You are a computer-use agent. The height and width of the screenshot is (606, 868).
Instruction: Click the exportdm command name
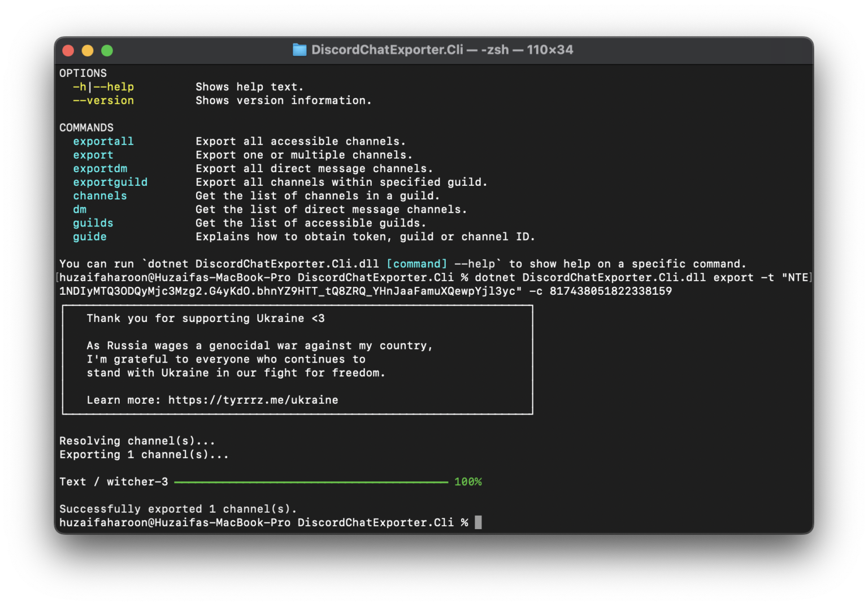100,168
